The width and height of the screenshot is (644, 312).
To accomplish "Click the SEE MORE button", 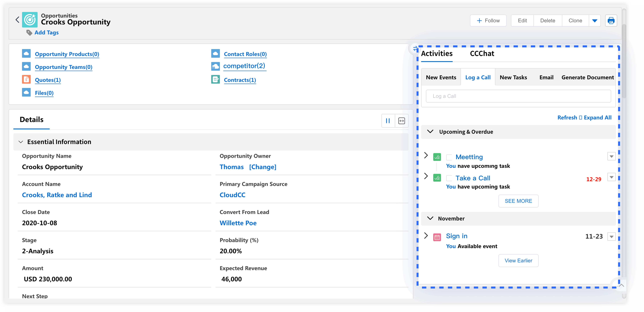I will pos(518,201).
